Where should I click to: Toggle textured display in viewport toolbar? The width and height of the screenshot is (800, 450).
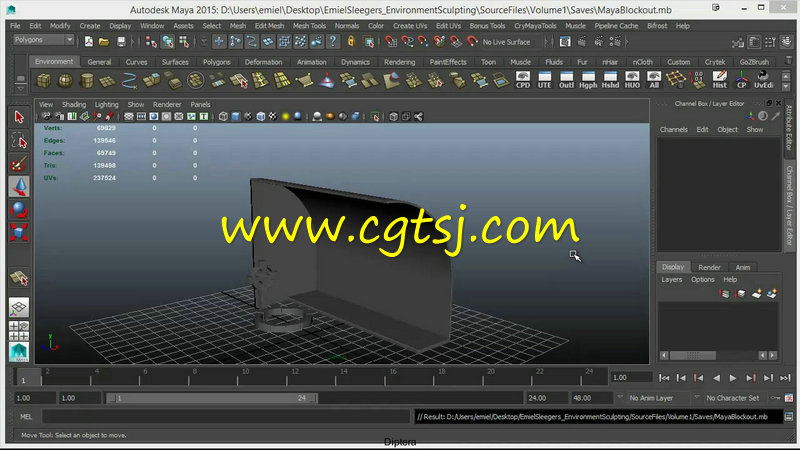tap(273, 117)
